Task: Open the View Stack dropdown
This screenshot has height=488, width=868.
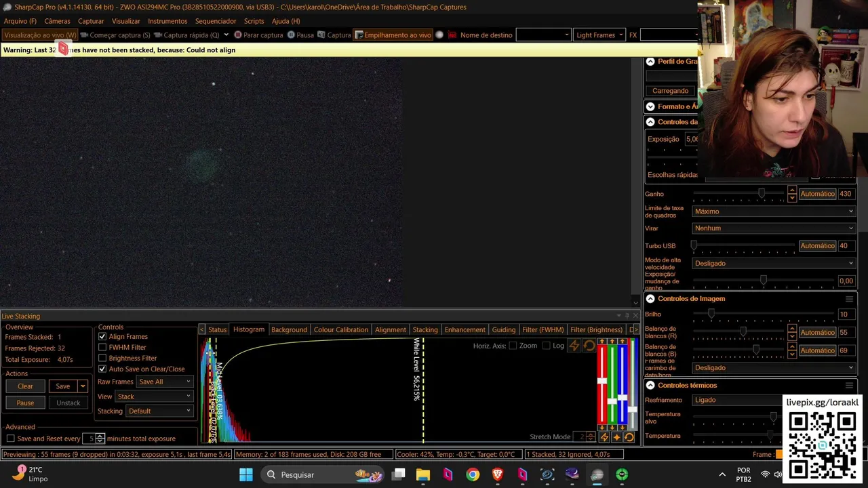Action: [x=155, y=397]
